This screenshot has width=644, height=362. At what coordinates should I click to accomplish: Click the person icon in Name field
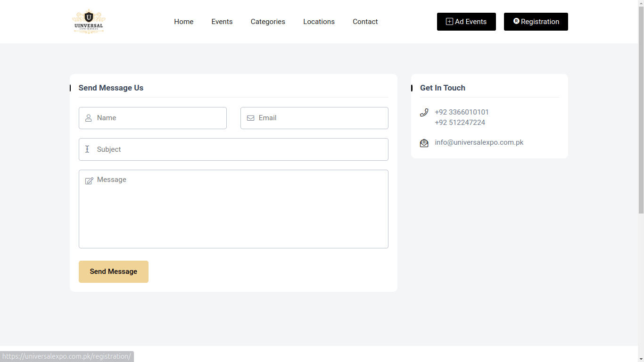pos(88,118)
